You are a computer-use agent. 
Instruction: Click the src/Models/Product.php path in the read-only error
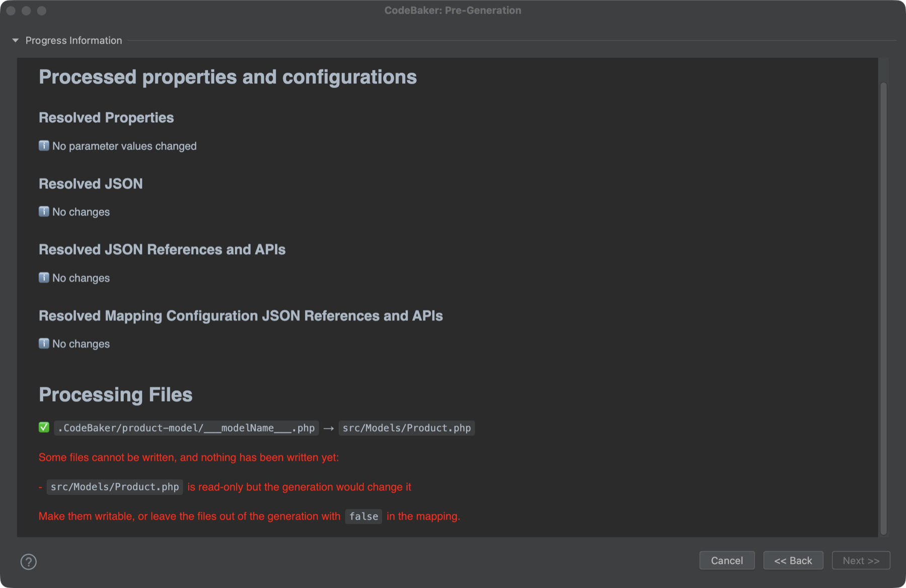(x=115, y=487)
